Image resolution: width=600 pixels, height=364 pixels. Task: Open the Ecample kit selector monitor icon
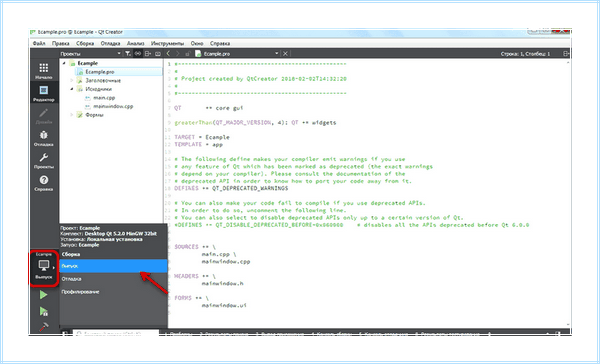coord(44,268)
